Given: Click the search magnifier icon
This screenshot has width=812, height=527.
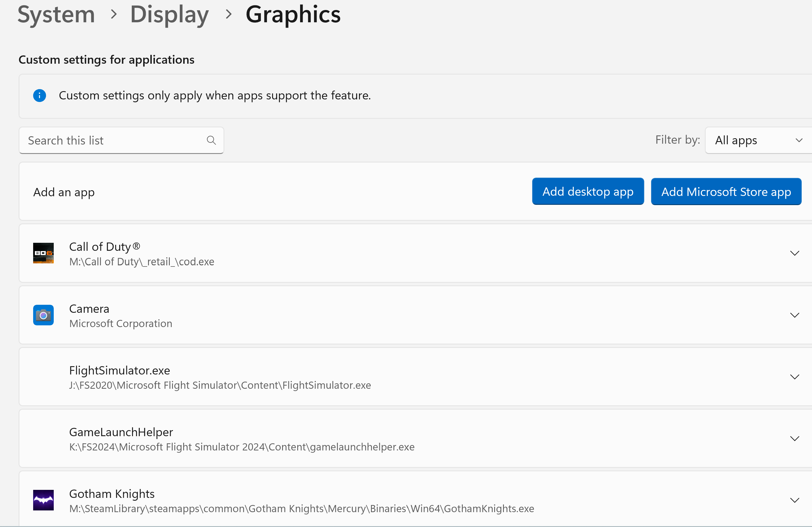Looking at the screenshot, I should coord(211,140).
